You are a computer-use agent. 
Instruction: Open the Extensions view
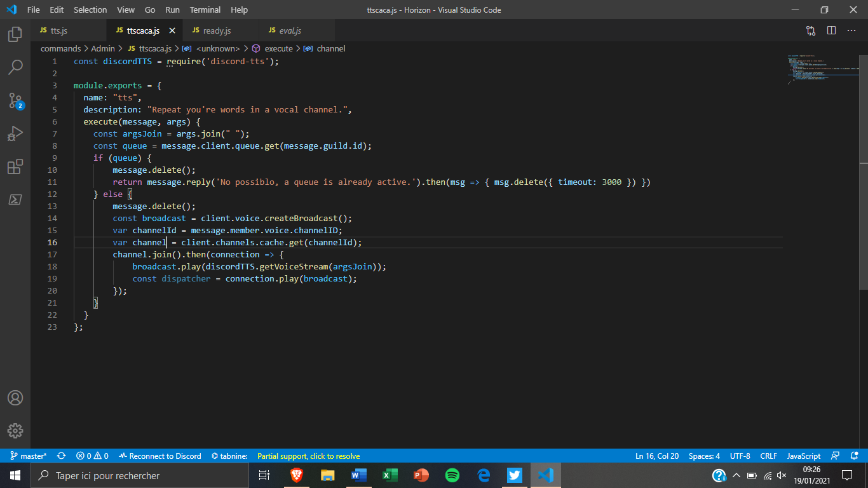tap(15, 166)
